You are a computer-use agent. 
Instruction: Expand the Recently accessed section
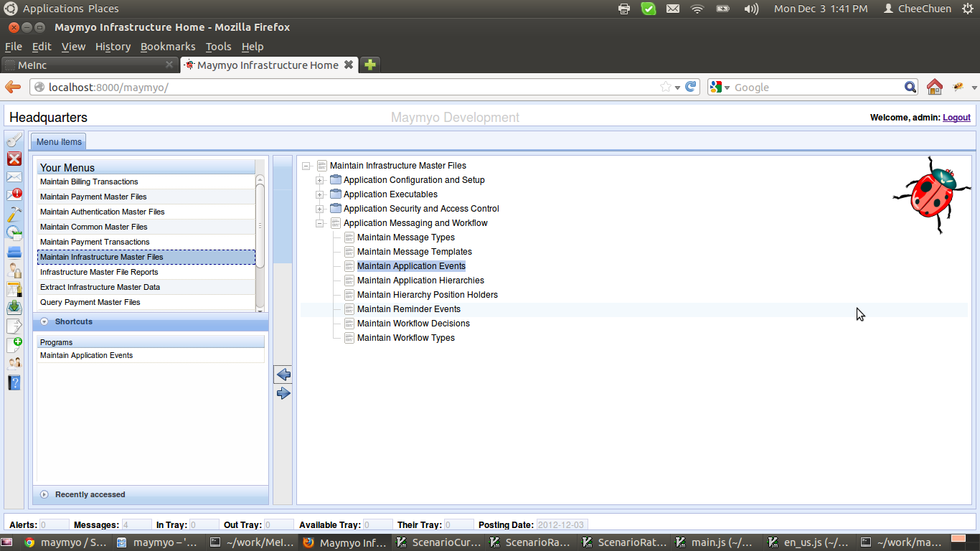click(44, 494)
